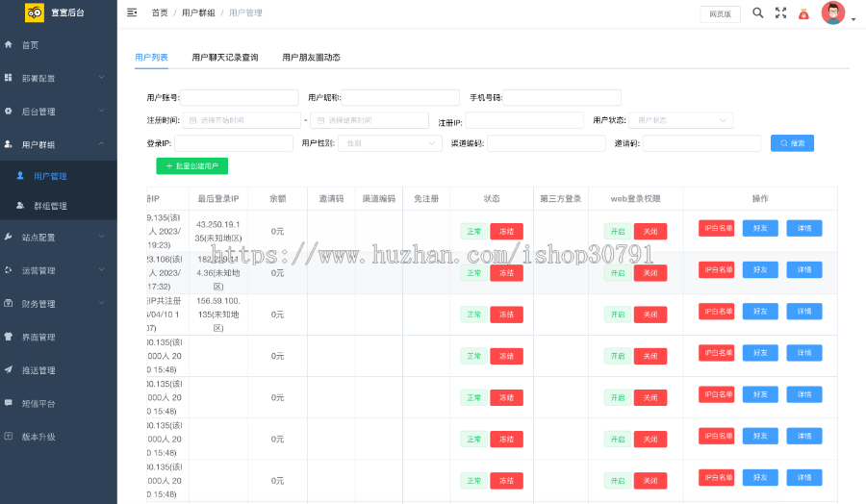Click the 首页 home icon in sidebar
The image size is (866, 504).
pyautogui.click(x=10, y=44)
